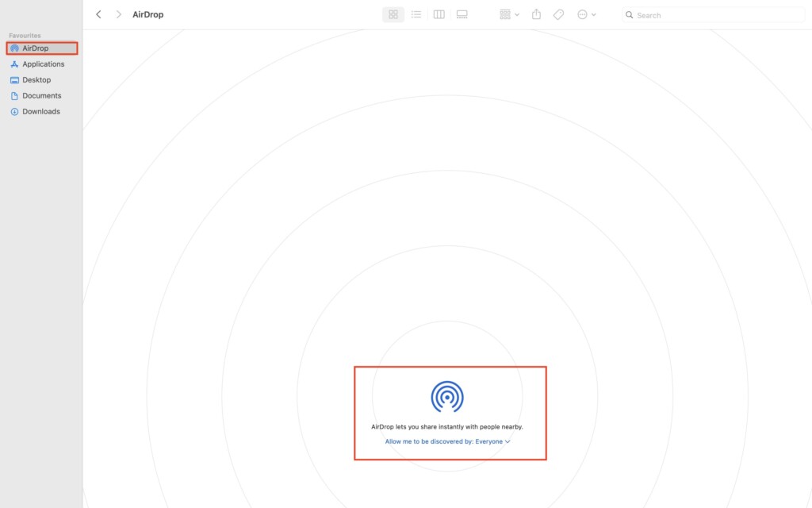Switch to icon grid view
This screenshot has height=508, width=812.
pyautogui.click(x=393, y=14)
